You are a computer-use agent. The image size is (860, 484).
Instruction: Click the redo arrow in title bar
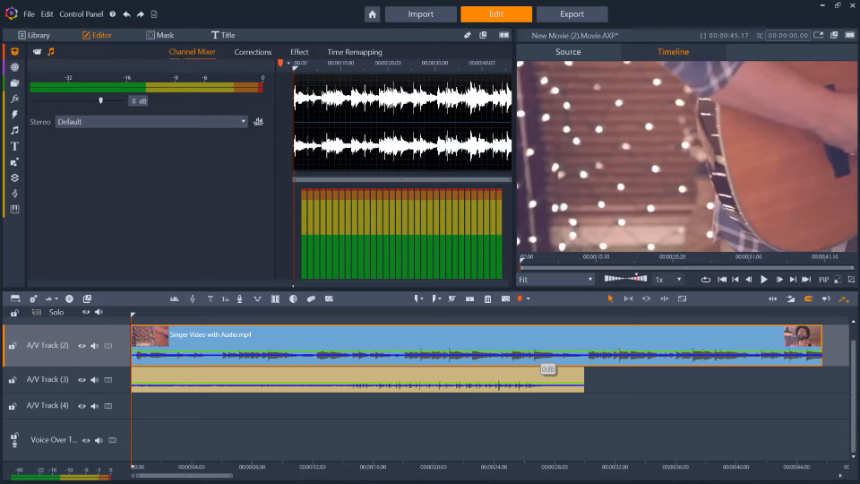coord(140,14)
